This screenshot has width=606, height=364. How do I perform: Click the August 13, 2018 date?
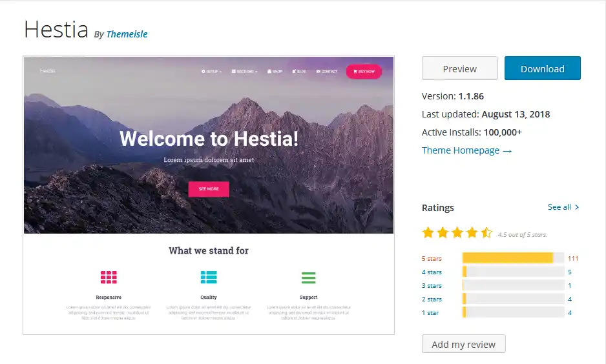coord(516,114)
